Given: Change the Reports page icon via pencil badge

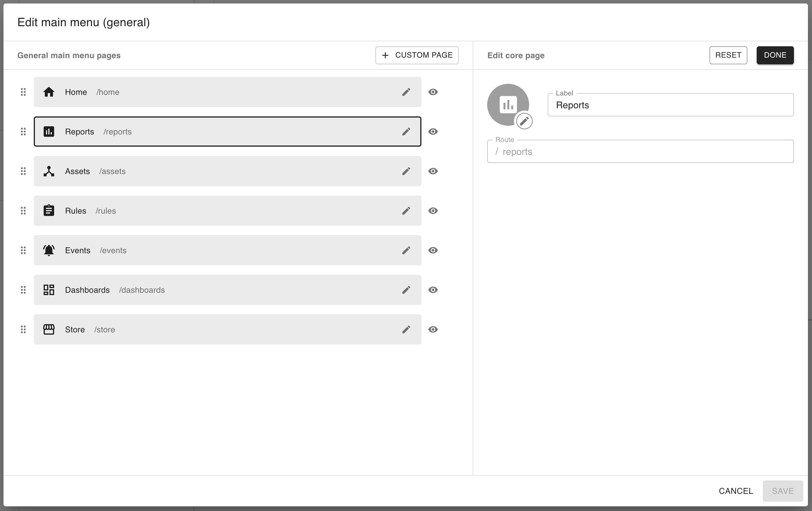Looking at the screenshot, I should coord(524,121).
